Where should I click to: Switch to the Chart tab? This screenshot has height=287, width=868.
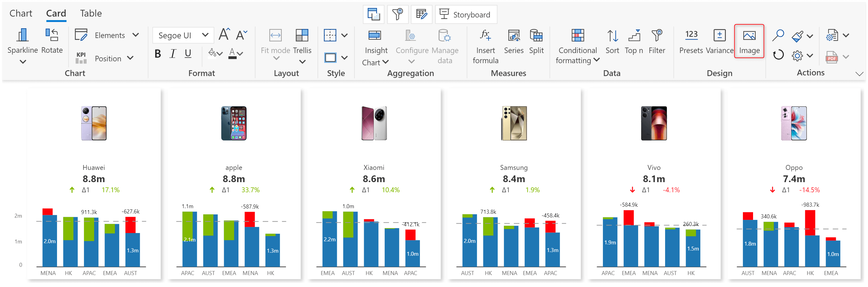click(21, 13)
